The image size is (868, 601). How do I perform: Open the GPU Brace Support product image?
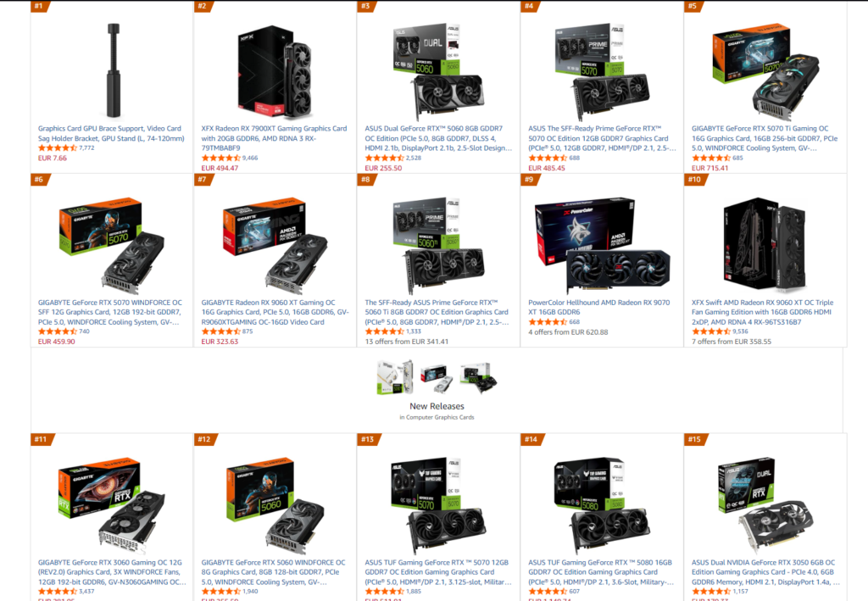tap(113, 70)
